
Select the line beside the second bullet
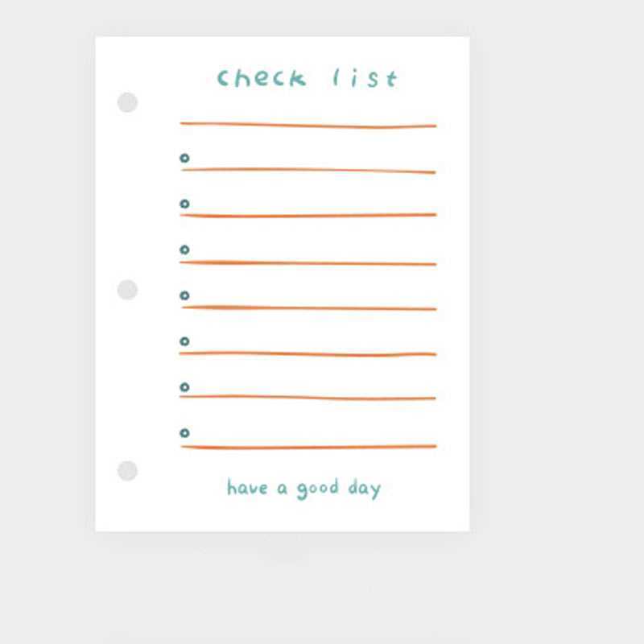click(308, 215)
